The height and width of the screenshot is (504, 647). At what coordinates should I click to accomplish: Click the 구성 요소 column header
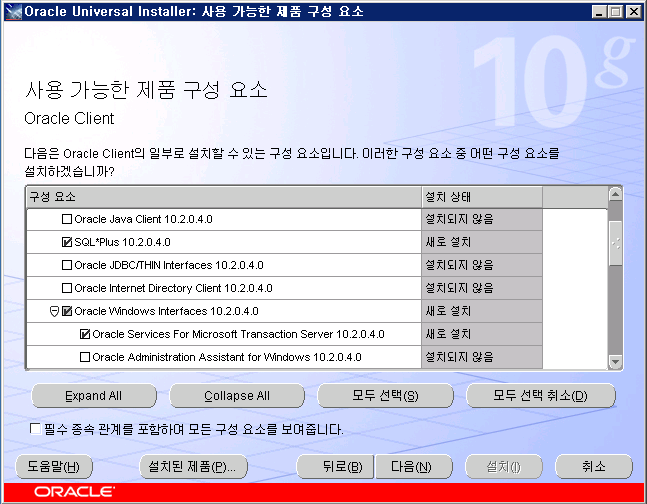[x=224, y=197]
